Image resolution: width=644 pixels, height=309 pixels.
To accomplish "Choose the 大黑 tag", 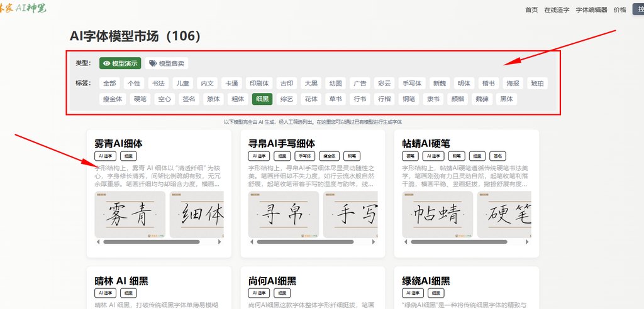I will click(x=311, y=84).
